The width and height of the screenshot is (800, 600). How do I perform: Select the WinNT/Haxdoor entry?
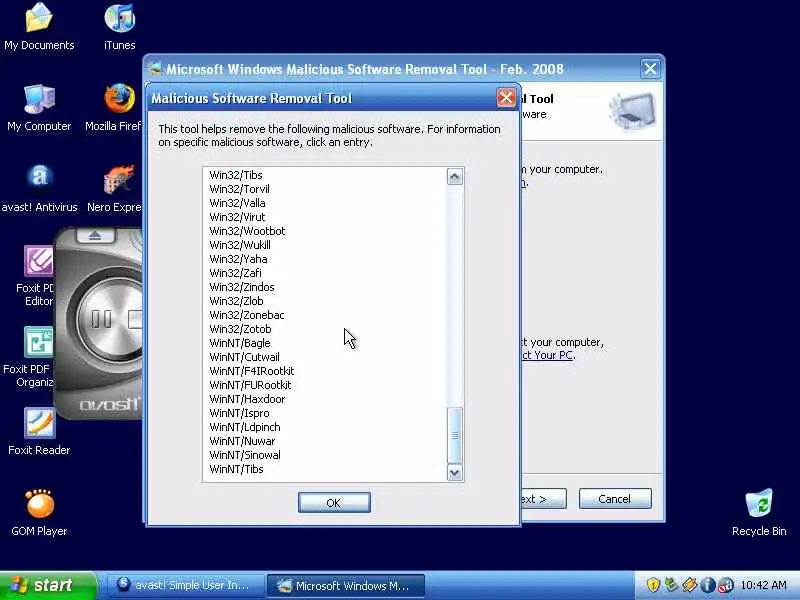click(x=247, y=399)
